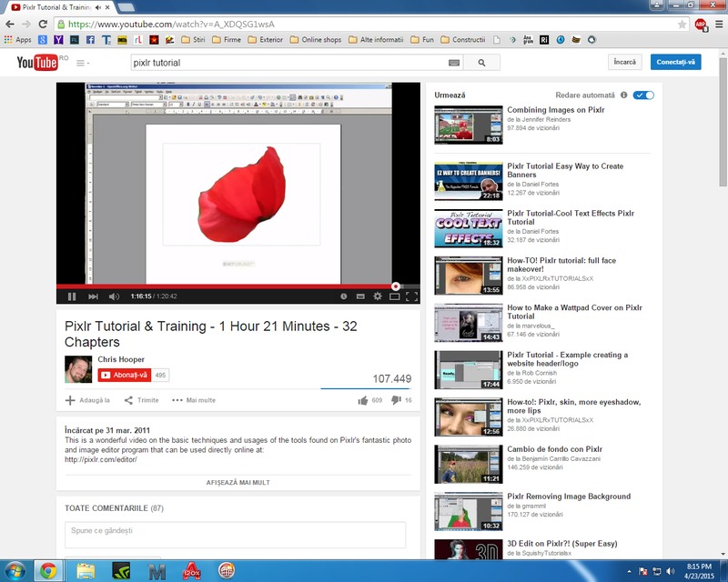Select the Pixlr Tutorial & Training tab

pos(57,7)
